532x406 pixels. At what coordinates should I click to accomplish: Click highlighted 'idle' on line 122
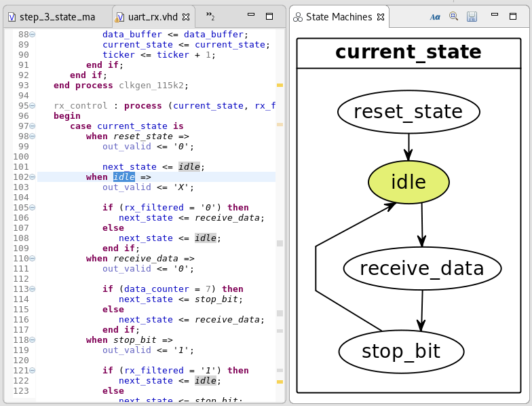click(205, 380)
